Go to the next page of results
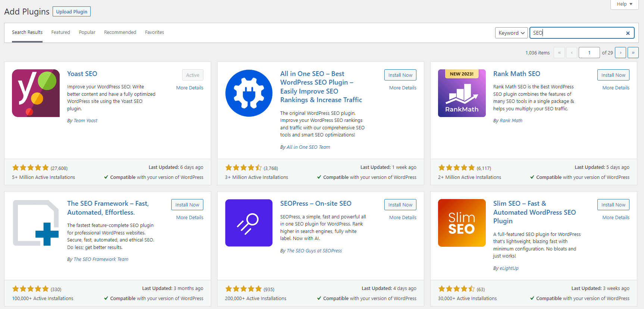 (x=620, y=53)
